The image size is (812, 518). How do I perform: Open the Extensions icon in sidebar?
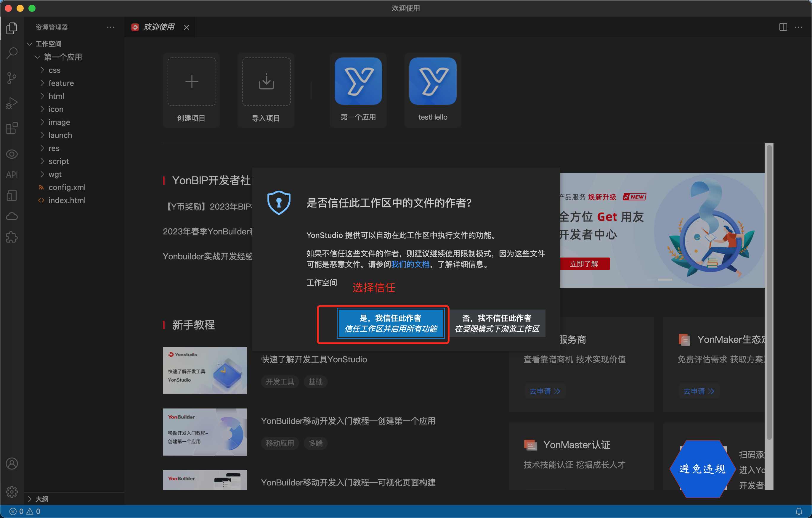point(12,128)
